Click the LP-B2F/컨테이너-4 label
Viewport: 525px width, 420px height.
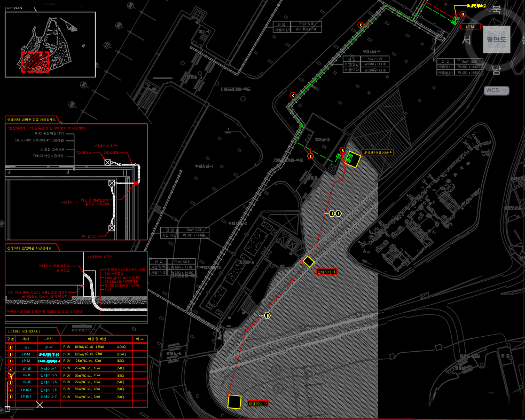[378, 153]
